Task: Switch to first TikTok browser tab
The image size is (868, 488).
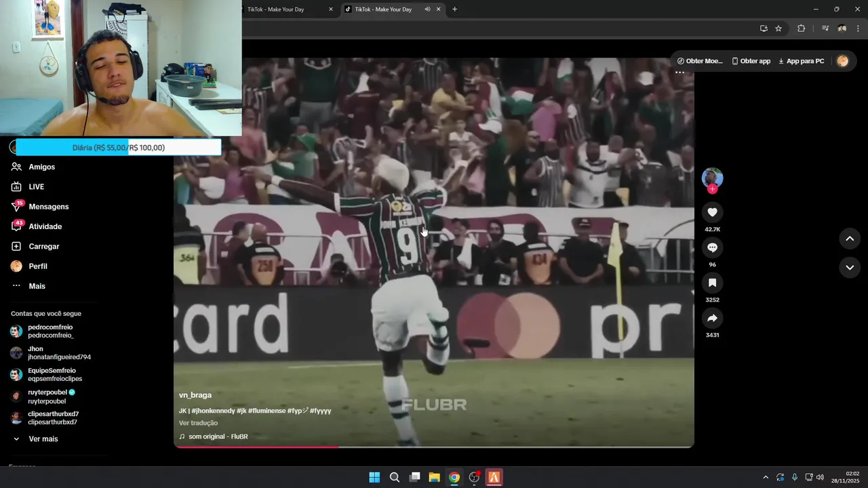Action: point(275,9)
